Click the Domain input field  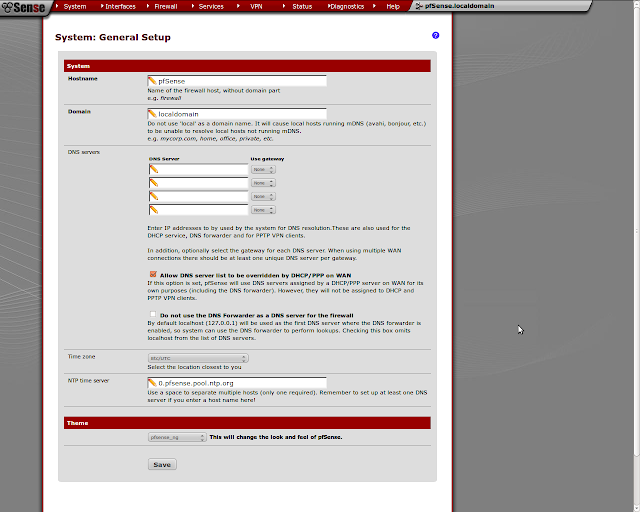point(237,114)
